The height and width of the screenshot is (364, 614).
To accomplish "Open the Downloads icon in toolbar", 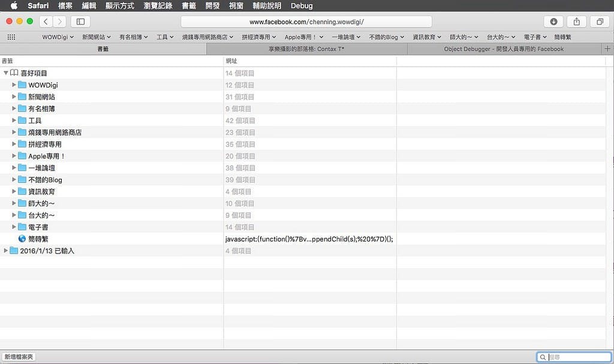I will [x=553, y=22].
